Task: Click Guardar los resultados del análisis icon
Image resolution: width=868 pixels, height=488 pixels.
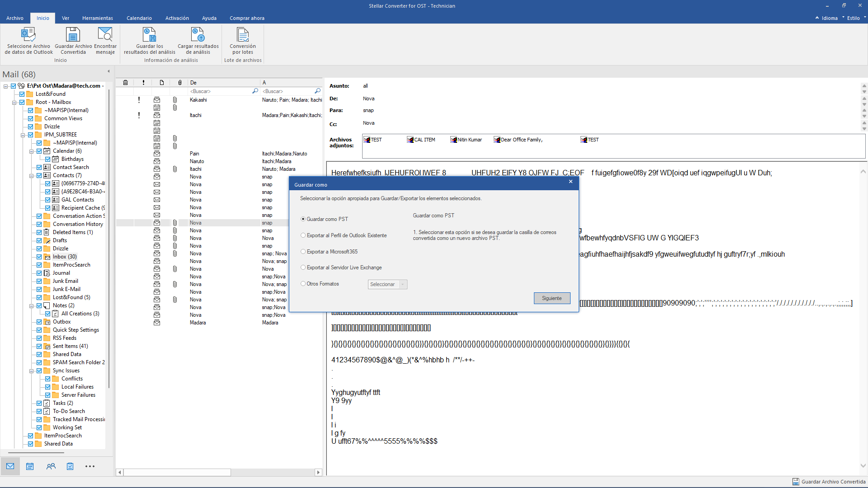Action: click(x=149, y=34)
